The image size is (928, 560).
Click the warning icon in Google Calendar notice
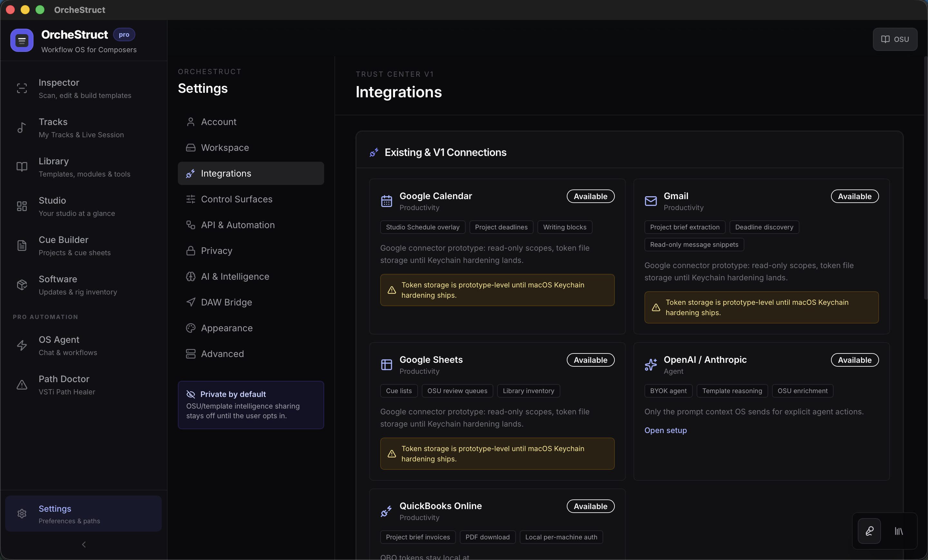[392, 290]
